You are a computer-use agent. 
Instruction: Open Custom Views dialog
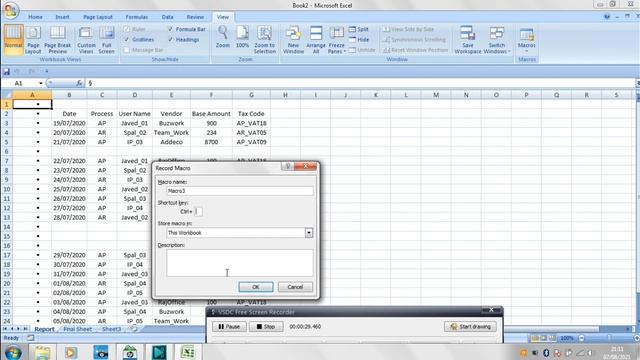tap(86, 39)
